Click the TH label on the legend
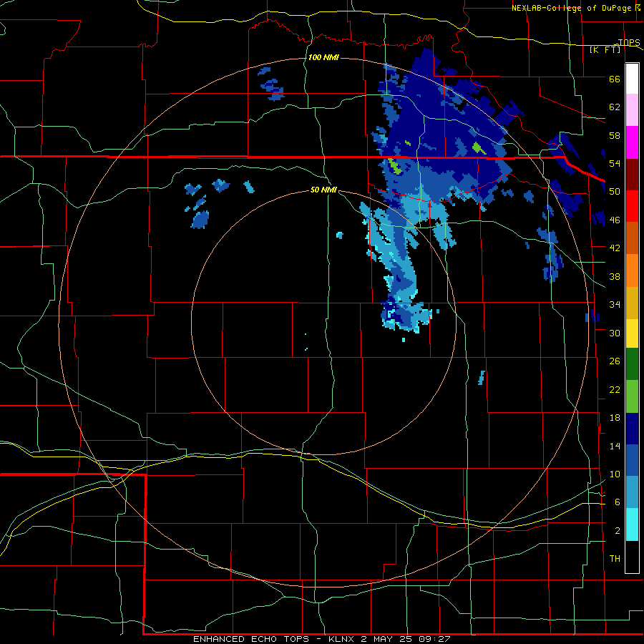The height and width of the screenshot is (644, 644). [x=615, y=559]
